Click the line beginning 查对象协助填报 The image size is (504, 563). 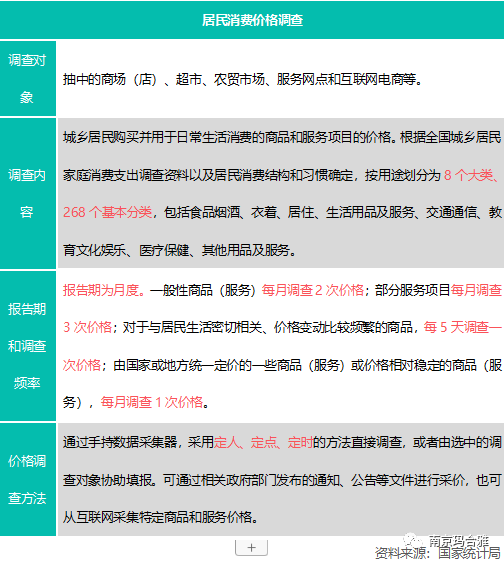tap(282, 480)
